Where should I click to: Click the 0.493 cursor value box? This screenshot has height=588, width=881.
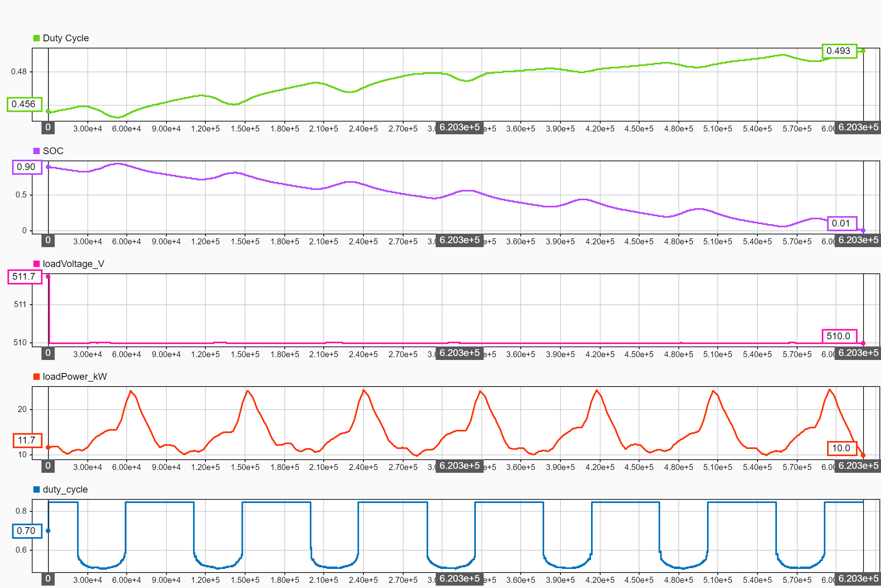839,51
